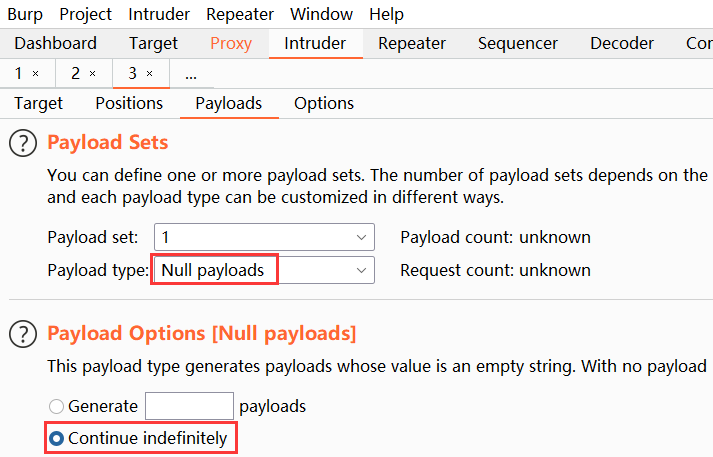Image resolution: width=713 pixels, height=457 pixels.
Task: Open the Project menu
Action: (86, 14)
